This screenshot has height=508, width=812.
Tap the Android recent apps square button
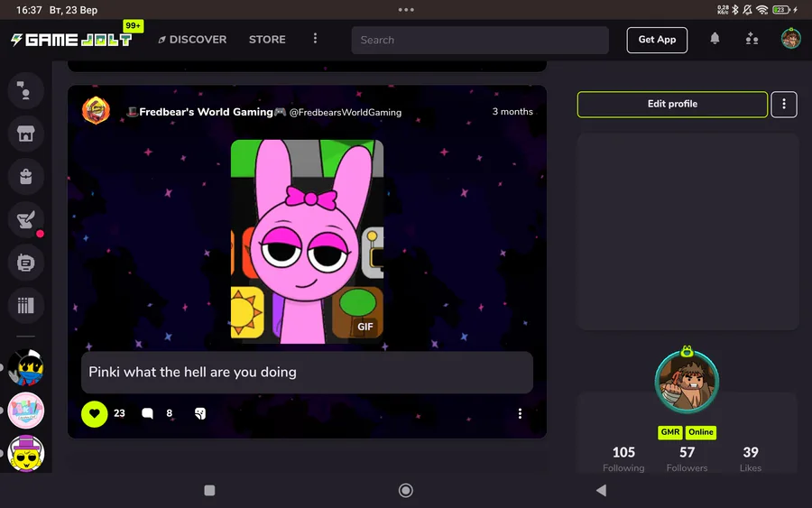click(209, 490)
